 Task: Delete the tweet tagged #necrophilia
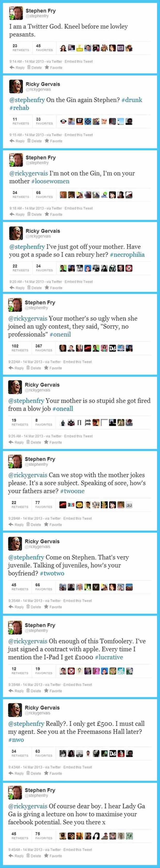coord(34,288)
